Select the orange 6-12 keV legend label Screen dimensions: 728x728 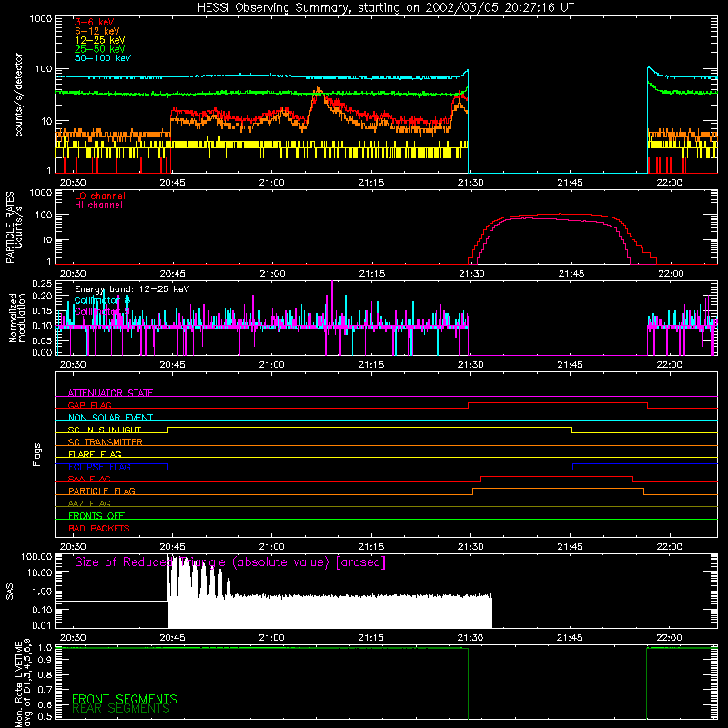[97, 31]
